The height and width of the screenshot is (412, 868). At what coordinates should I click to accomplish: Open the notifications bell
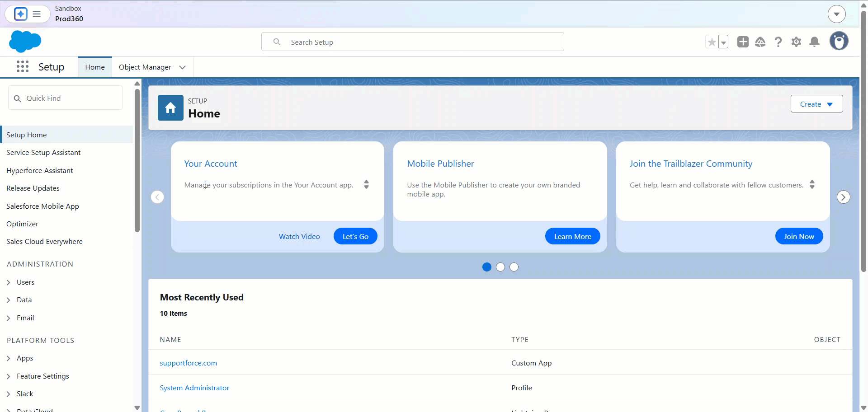click(814, 42)
